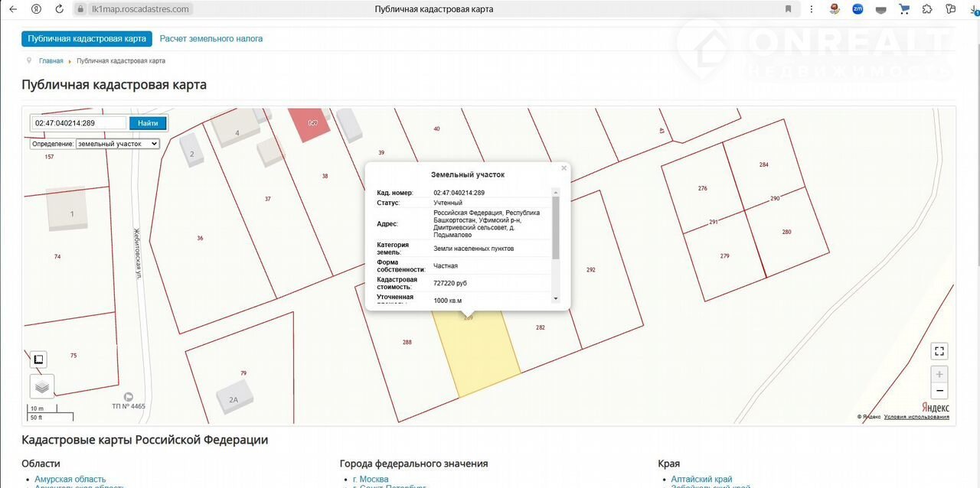Open the Определение dropdown
The height and width of the screenshot is (488, 980).
118,144
